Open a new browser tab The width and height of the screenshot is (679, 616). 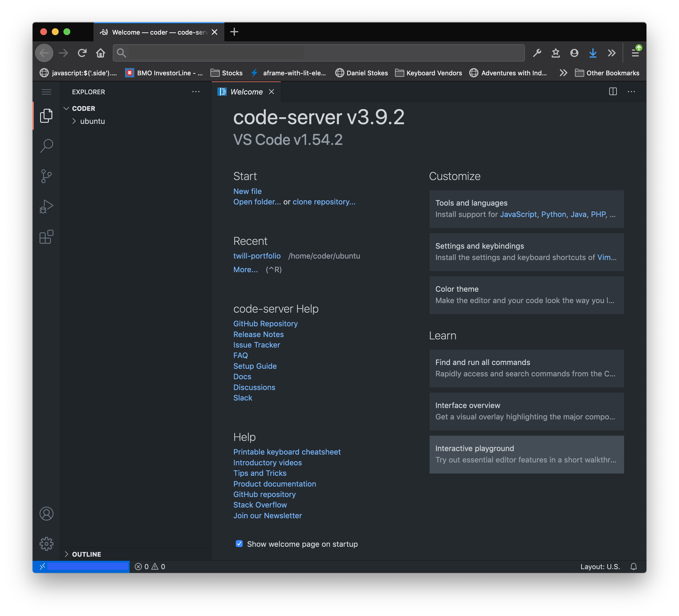[x=234, y=32]
